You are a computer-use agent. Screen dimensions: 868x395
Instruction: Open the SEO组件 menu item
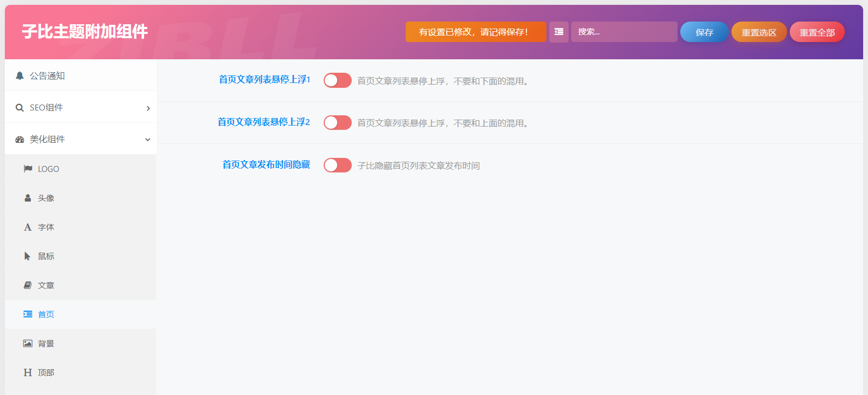click(81, 107)
